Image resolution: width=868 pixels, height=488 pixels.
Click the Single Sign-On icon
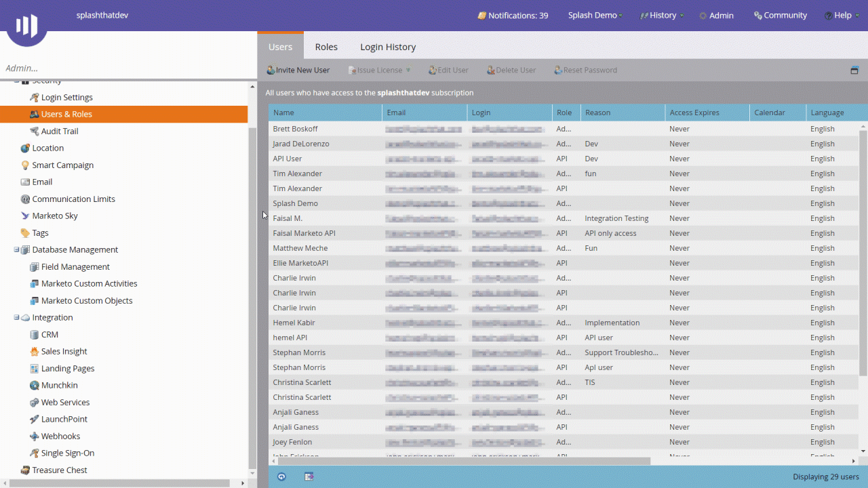(34, 453)
